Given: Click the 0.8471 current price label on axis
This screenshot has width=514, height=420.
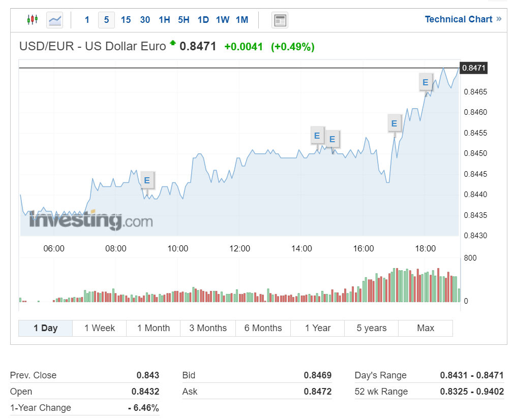Looking at the screenshot, I should [x=474, y=68].
